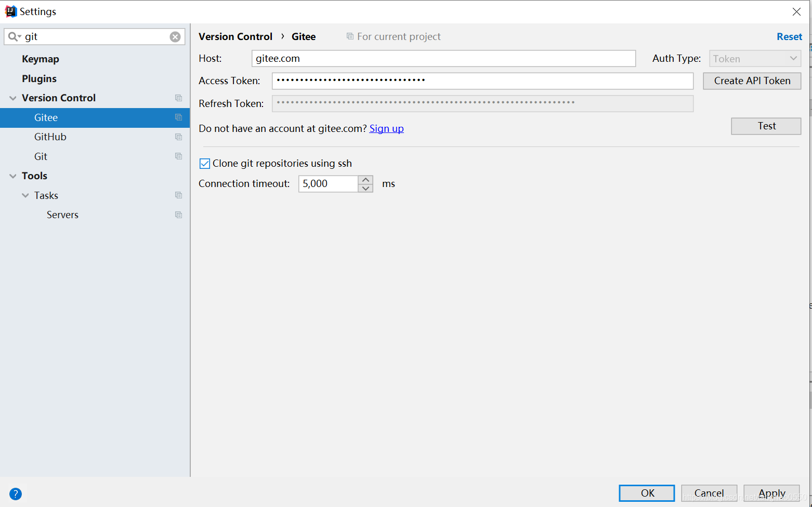Click the search magnifier icon
812x507 pixels.
tap(13, 37)
